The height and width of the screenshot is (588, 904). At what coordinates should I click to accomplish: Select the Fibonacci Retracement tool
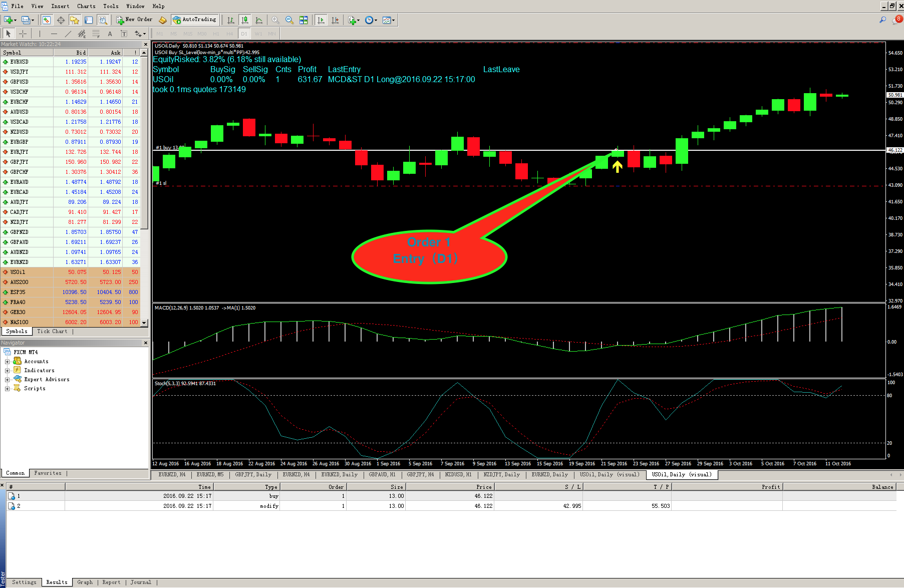pos(96,34)
